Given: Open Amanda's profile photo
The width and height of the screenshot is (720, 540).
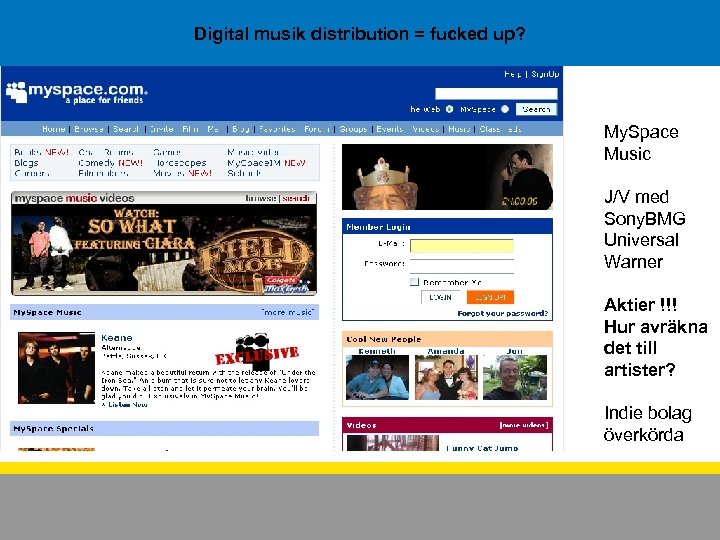Looking at the screenshot, I should (446, 377).
